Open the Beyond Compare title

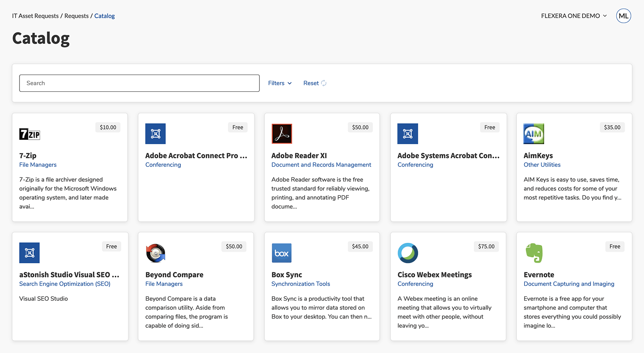click(174, 275)
